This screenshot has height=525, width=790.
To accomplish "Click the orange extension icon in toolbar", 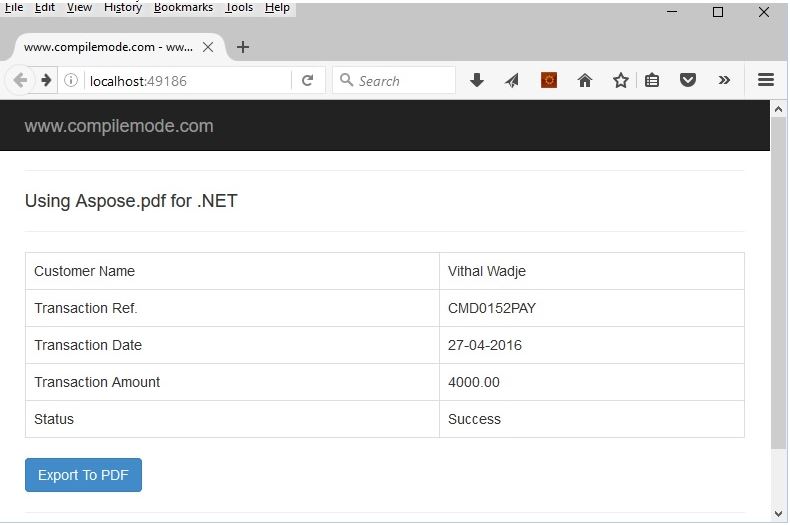I will pyautogui.click(x=549, y=80).
